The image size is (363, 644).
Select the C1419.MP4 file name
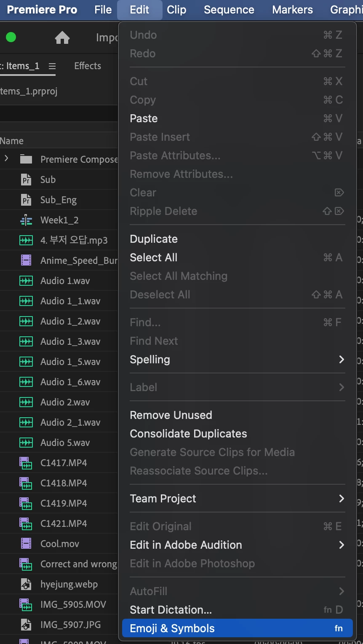(x=64, y=503)
